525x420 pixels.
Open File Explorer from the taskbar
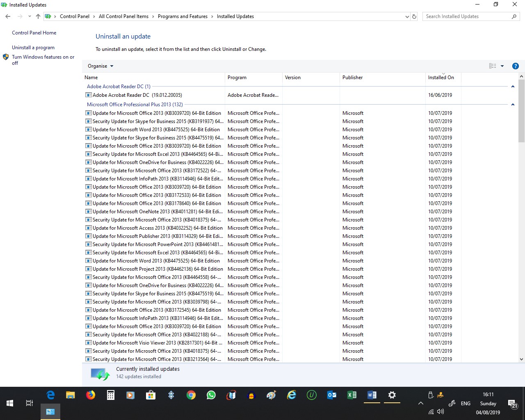[71, 395]
